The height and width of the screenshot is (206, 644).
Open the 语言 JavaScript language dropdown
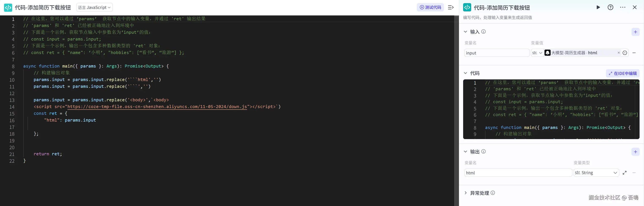coord(94,7)
